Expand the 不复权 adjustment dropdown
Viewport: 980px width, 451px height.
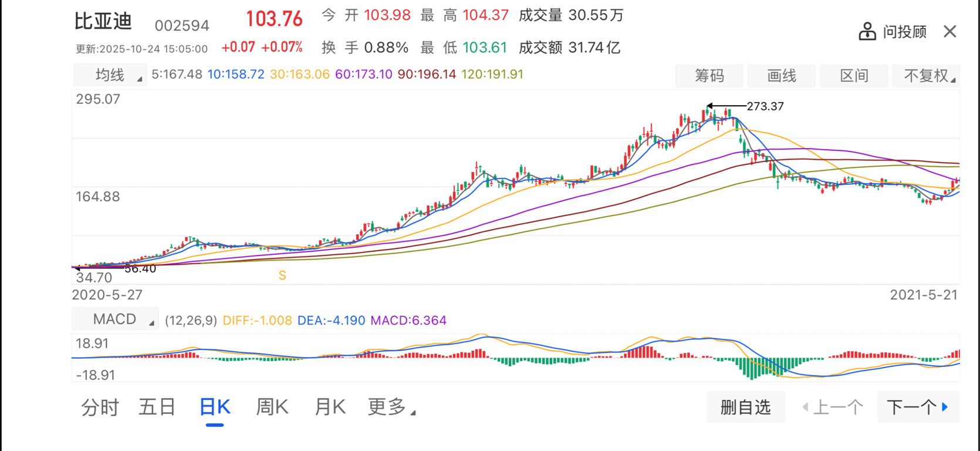(x=926, y=76)
